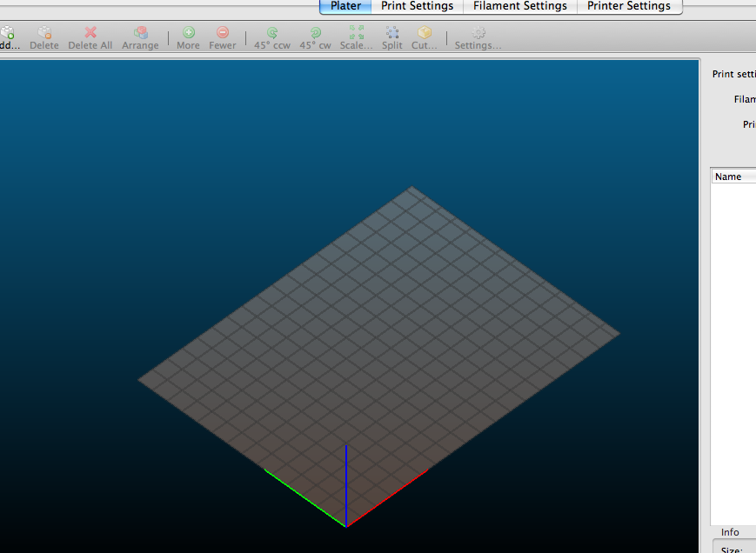Click the Delete All red X icon

click(90, 32)
